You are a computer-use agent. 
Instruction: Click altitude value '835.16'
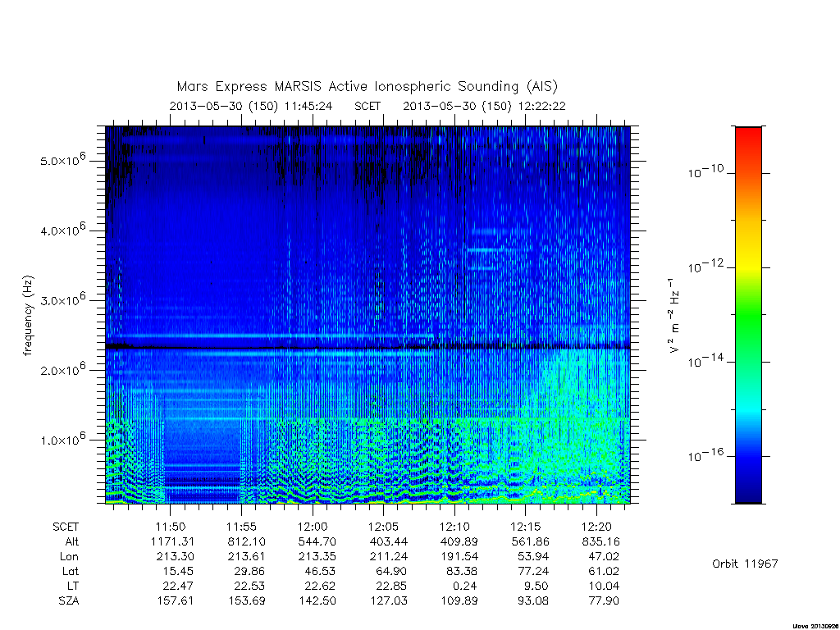600,541
